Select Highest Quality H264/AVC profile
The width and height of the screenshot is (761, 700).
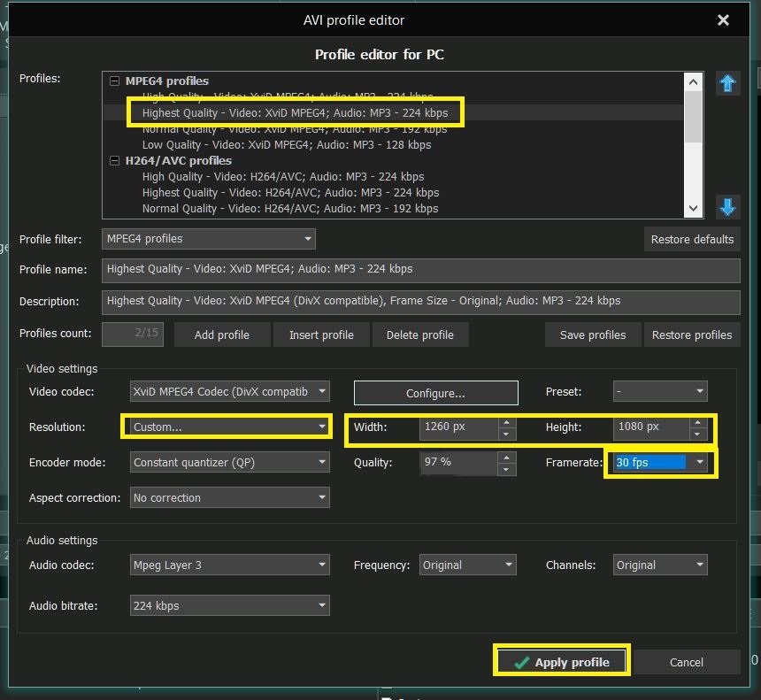289,192
